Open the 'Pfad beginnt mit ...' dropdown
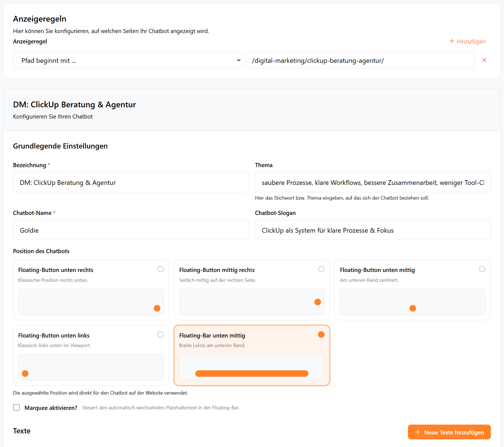Screen dimensions: 504x447 click(128, 60)
